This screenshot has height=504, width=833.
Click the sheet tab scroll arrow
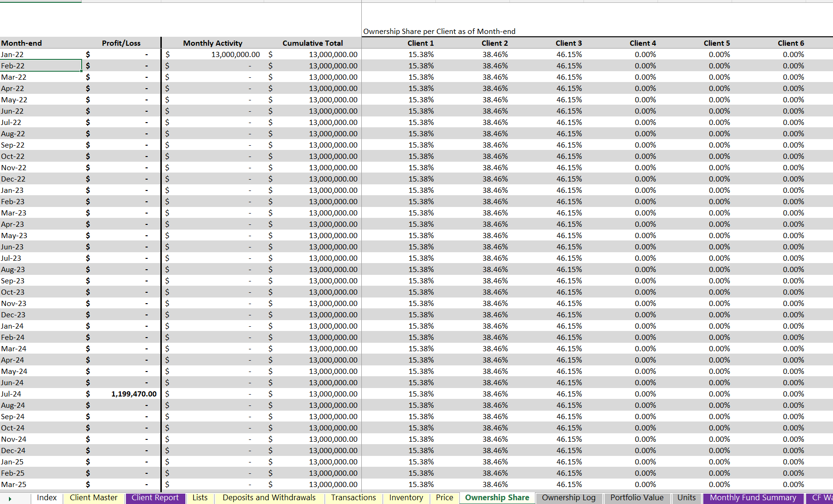[10, 498]
